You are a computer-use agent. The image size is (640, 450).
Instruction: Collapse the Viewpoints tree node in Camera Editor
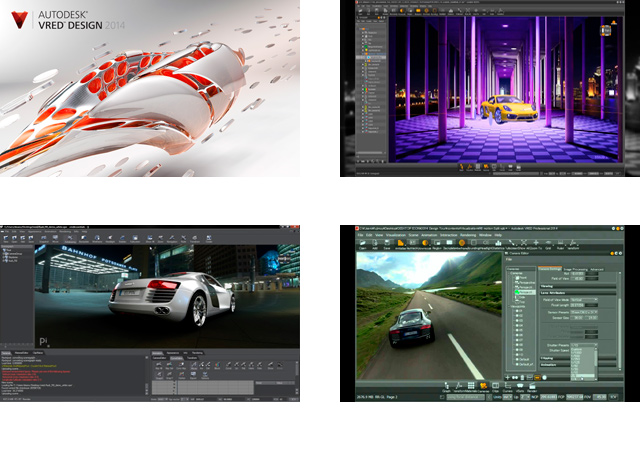509,307
